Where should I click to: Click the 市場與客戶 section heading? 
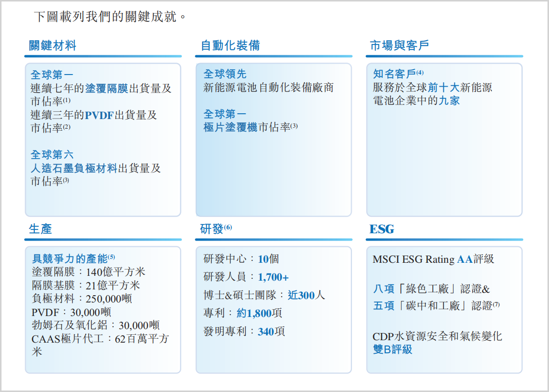click(399, 46)
